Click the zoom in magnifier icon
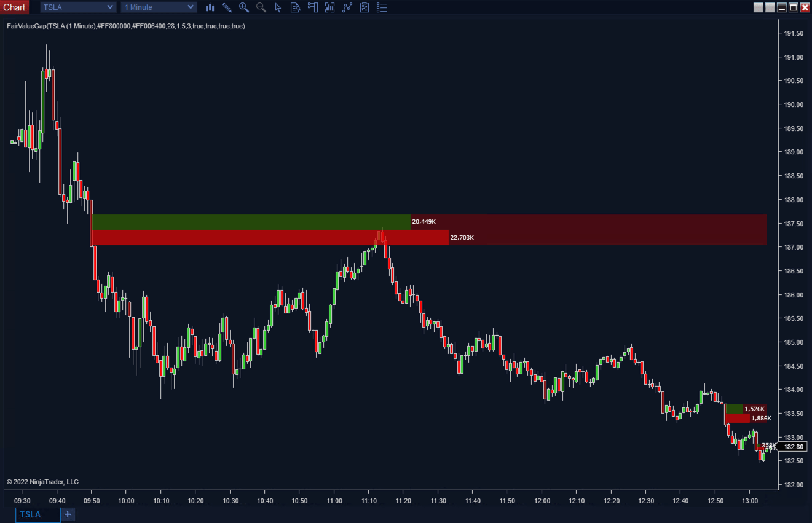812x523 pixels. coord(244,7)
